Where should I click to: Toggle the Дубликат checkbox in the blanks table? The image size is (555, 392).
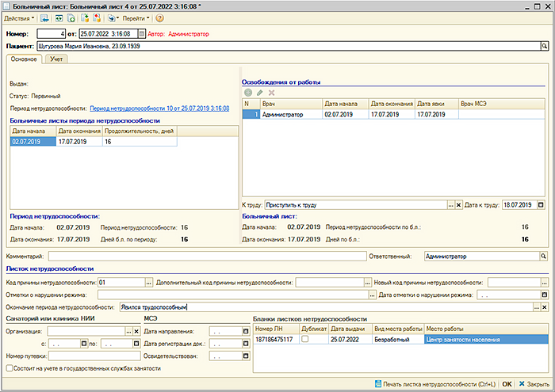pos(305,339)
